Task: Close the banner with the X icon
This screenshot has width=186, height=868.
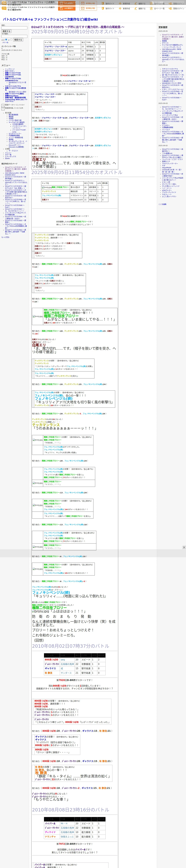Action: (x=184, y=548)
